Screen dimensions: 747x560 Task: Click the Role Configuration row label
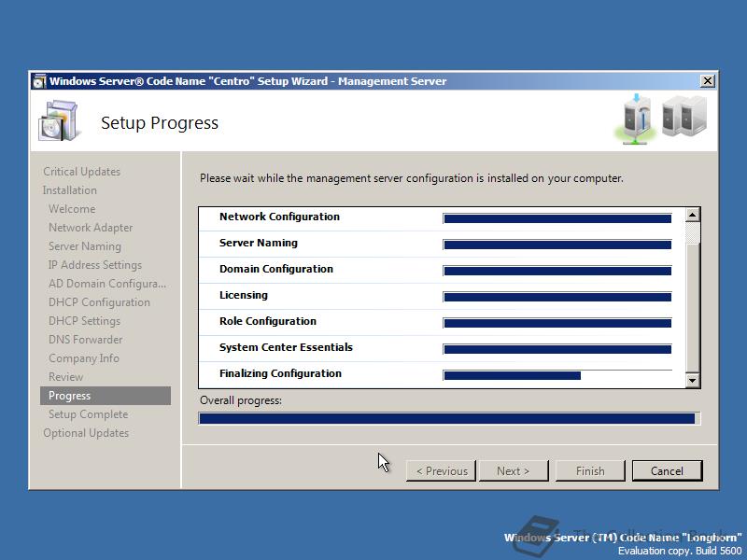tap(268, 321)
